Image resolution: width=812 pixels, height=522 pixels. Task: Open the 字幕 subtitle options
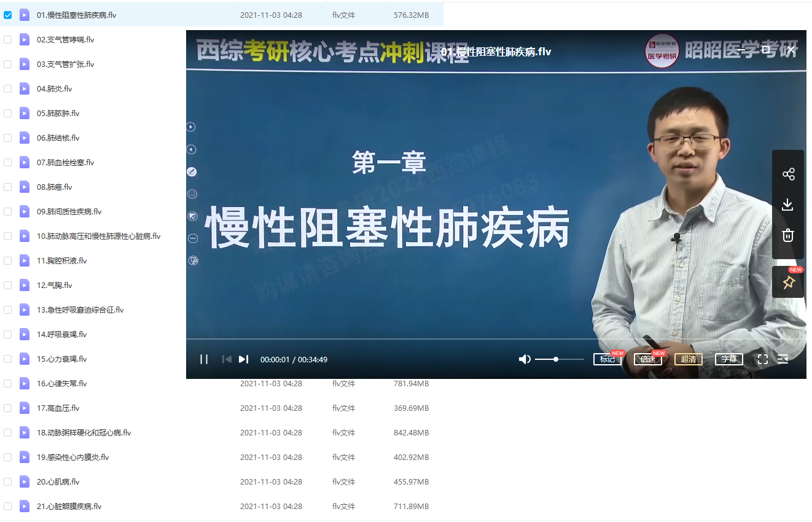(728, 359)
